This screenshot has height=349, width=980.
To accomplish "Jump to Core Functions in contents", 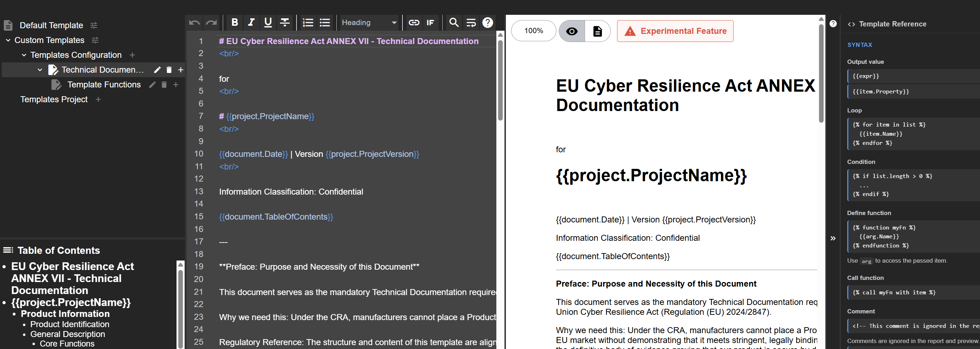I will 67,344.
